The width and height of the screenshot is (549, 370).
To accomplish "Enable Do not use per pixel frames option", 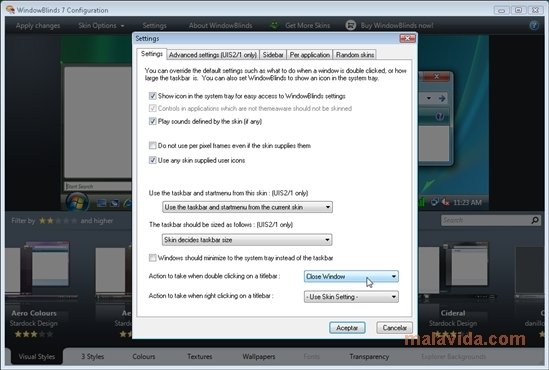I will 152,145.
